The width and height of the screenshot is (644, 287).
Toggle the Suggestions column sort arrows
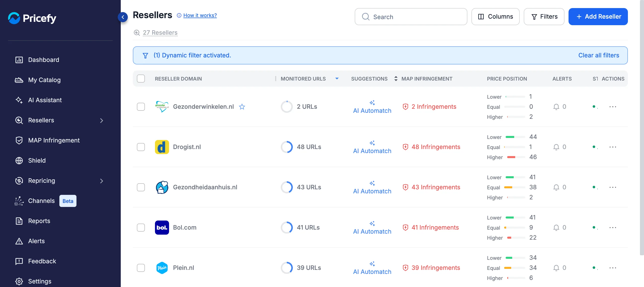coord(396,79)
